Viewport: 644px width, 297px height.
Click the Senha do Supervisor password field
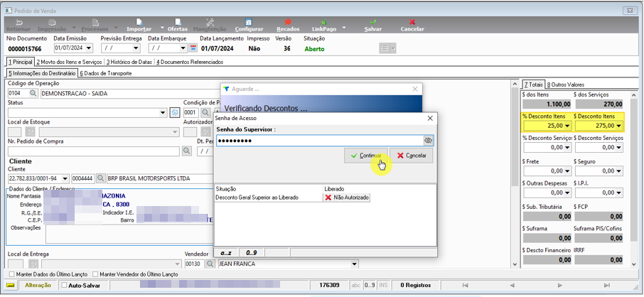click(320, 141)
